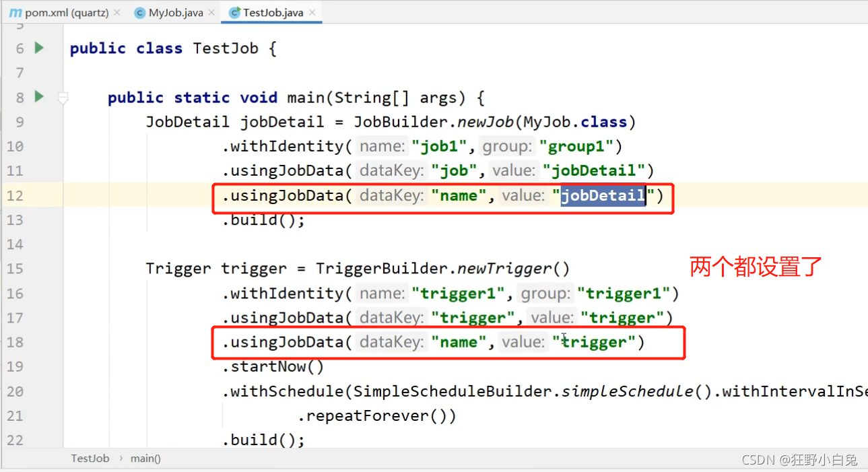
Task: Click "name" dataKey string on line 18
Action: point(458,342)
